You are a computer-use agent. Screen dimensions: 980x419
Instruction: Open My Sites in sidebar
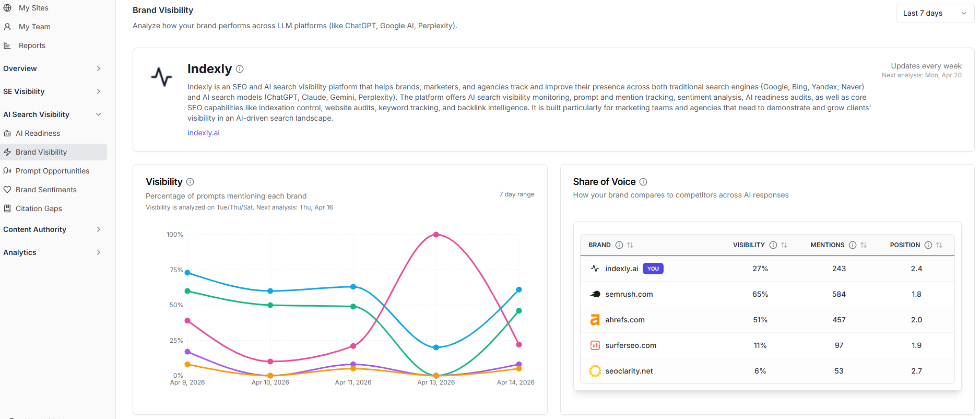pos(33,8)
